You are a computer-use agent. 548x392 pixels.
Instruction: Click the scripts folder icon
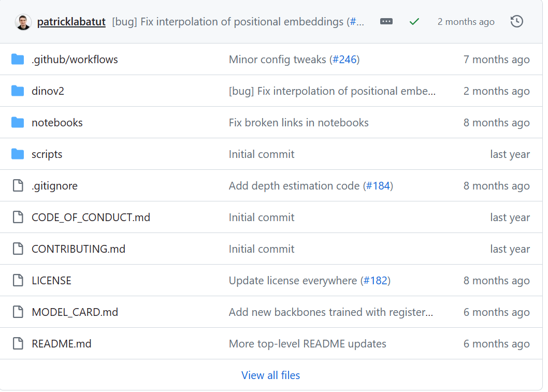pos(18,154)
